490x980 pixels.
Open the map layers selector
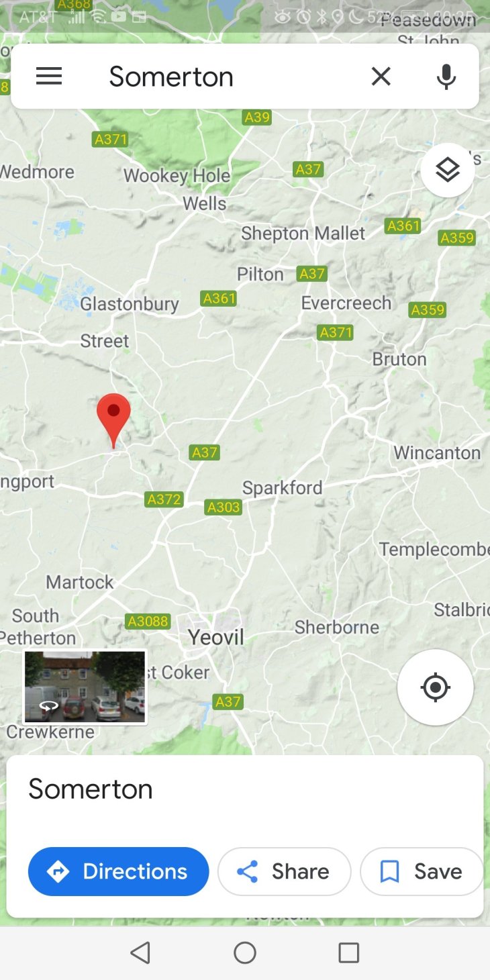click(448, 170)
